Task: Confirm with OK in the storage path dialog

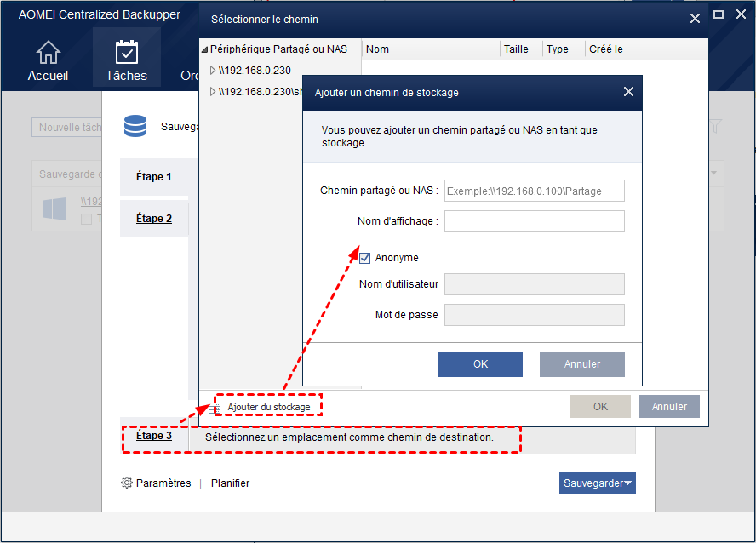Action: [x=480, y=363]
